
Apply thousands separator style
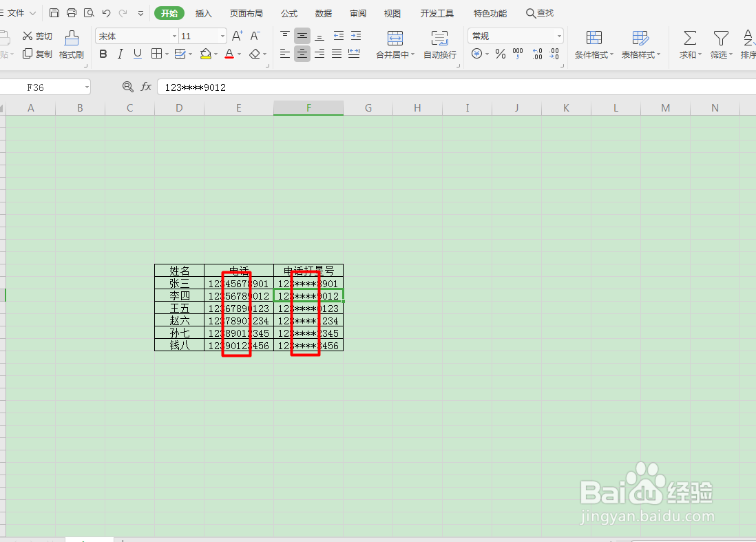pos(518,54)
